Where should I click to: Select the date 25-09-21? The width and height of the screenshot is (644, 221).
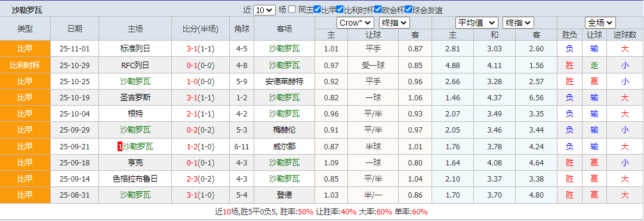(75, 147)
